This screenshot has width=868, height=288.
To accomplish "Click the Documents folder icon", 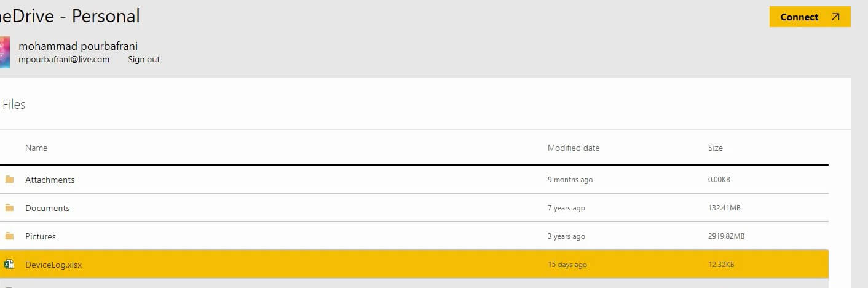I will pos(9,208).
